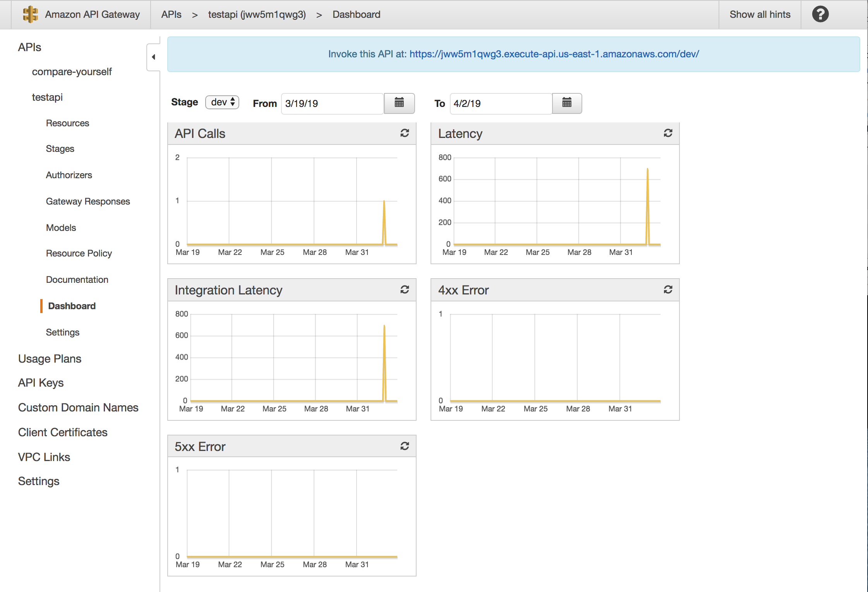Select the compare-yourself API
868x592 pixels.
point(72,72)
